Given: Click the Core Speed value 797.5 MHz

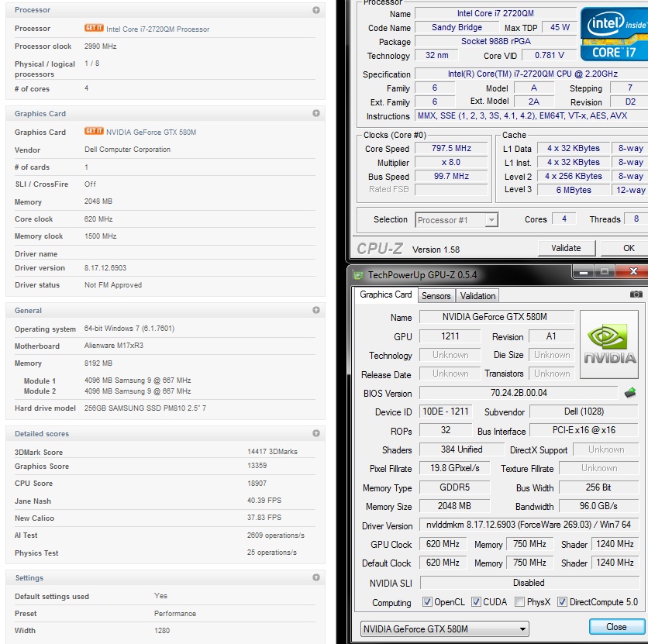Looking at the screenshot, I should pyautogui.click(x=451, y=148).
